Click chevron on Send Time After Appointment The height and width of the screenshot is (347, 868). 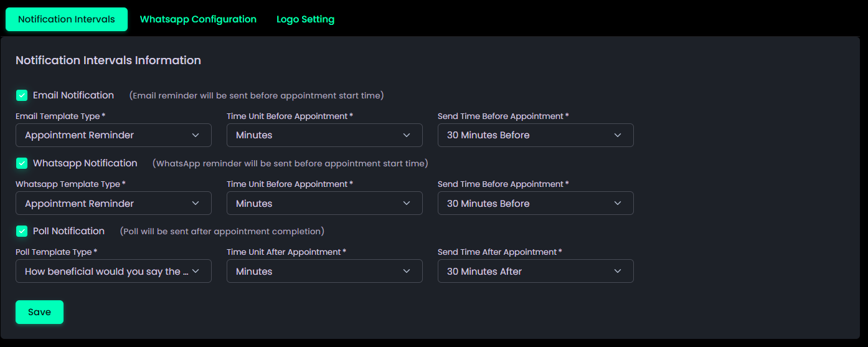click(618, 271)
